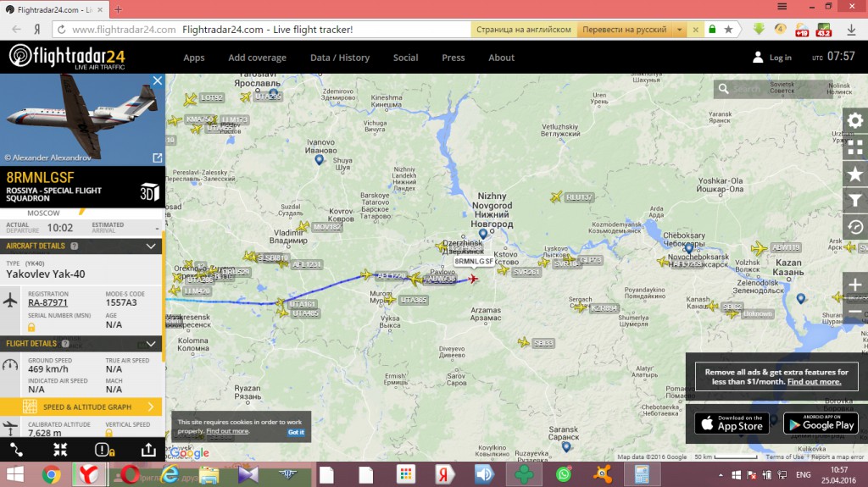Expand the Speed & Altitude Graph
This screenshot has height=487, width=868.
tap(81, 407)
